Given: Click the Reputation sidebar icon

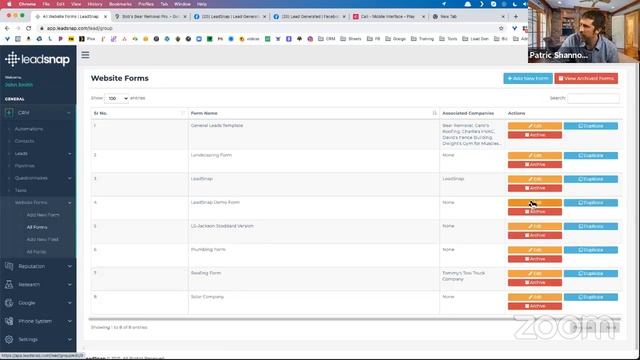Looking at the screenshot, I should tap(9, 266).
